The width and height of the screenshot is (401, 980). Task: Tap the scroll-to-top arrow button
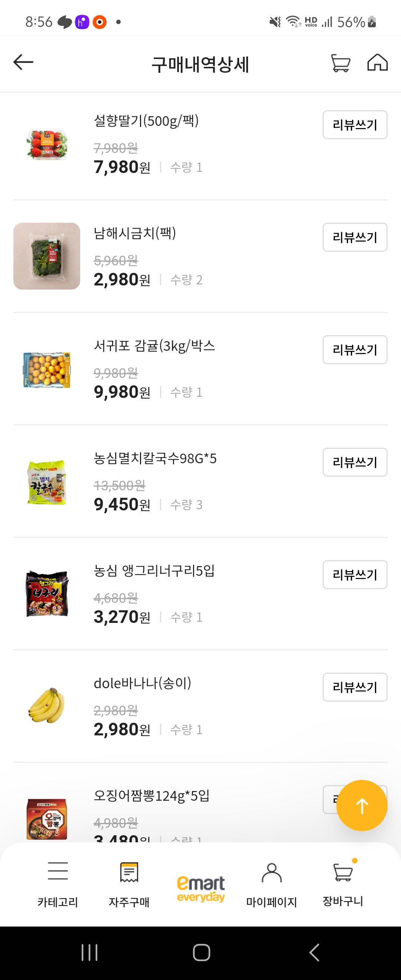(x=362, y=806)
